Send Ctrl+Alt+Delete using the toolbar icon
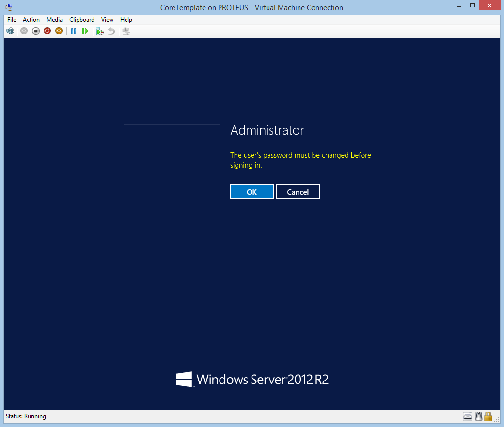The image size is (504, 427). pyautogui.click(x=10, y=31)
